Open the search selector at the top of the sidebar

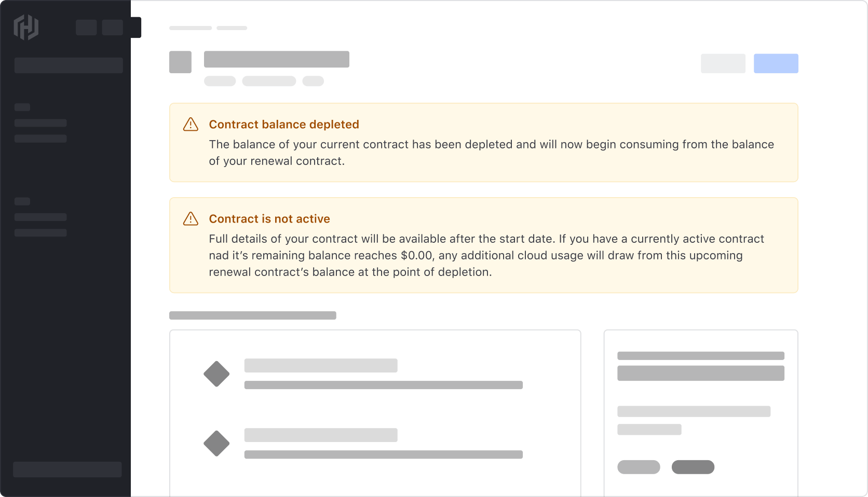pos(68,65)
